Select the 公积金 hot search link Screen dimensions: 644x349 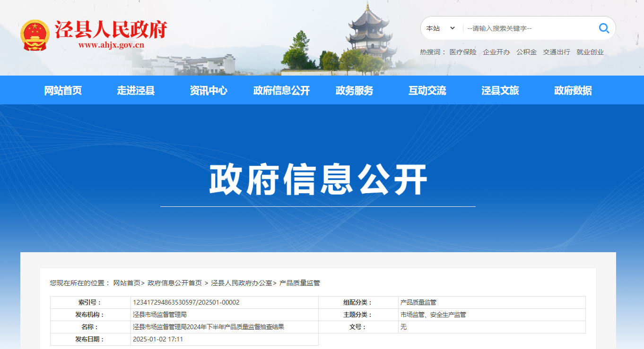tap(526, 52)
